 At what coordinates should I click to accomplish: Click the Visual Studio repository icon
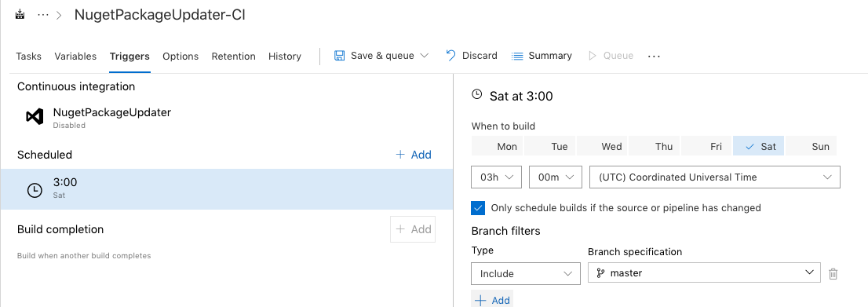[x=35, y=116]
